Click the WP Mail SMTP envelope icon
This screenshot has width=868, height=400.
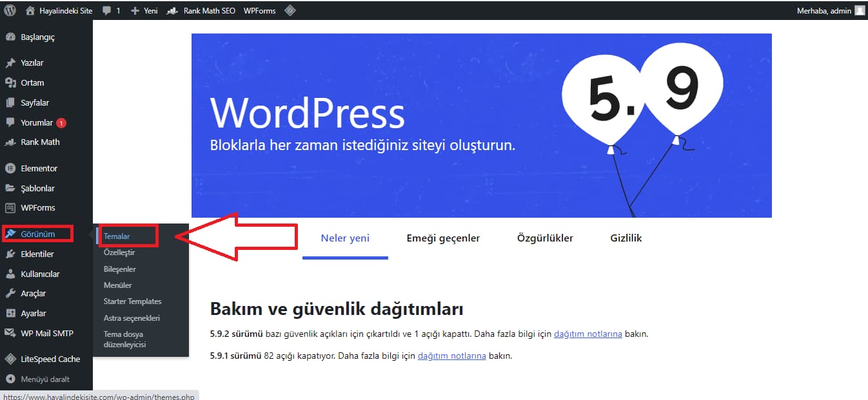coord(10,333)
